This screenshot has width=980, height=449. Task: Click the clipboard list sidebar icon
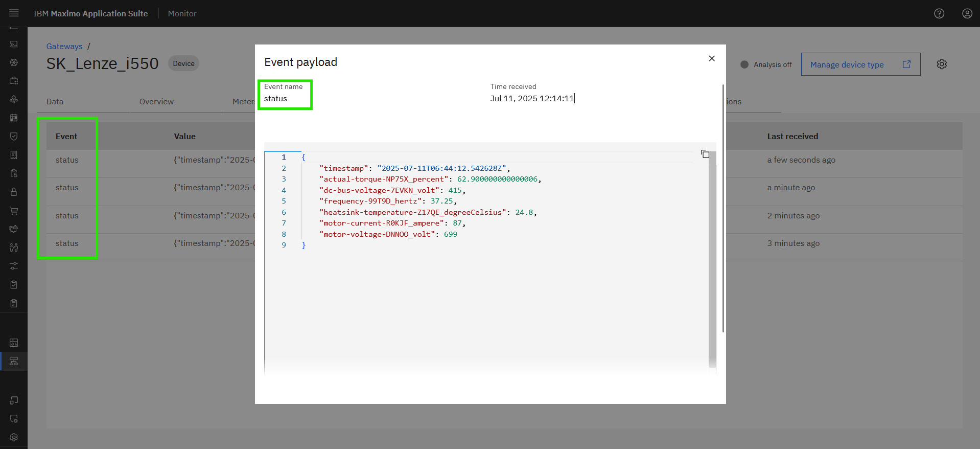tap(14, 303)
